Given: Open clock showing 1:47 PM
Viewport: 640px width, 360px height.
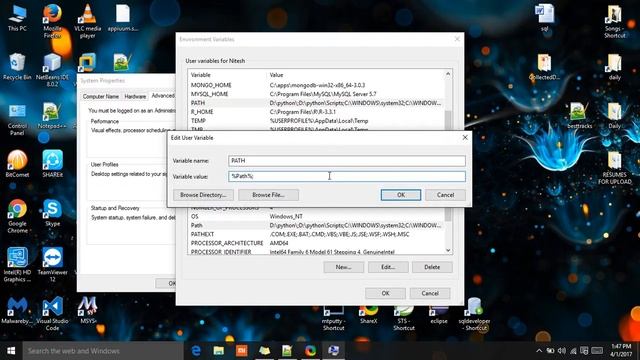Looking at the screenshot, I should pos(621,351).
